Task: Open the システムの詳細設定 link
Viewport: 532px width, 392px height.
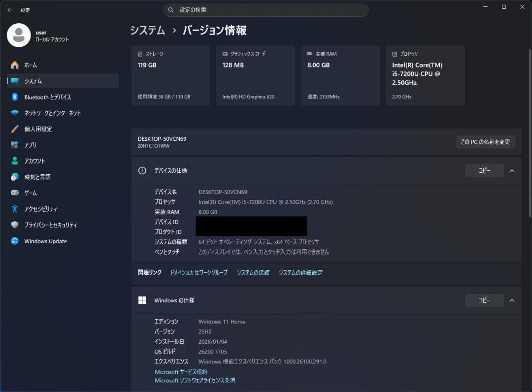Action: coord(300,272)
